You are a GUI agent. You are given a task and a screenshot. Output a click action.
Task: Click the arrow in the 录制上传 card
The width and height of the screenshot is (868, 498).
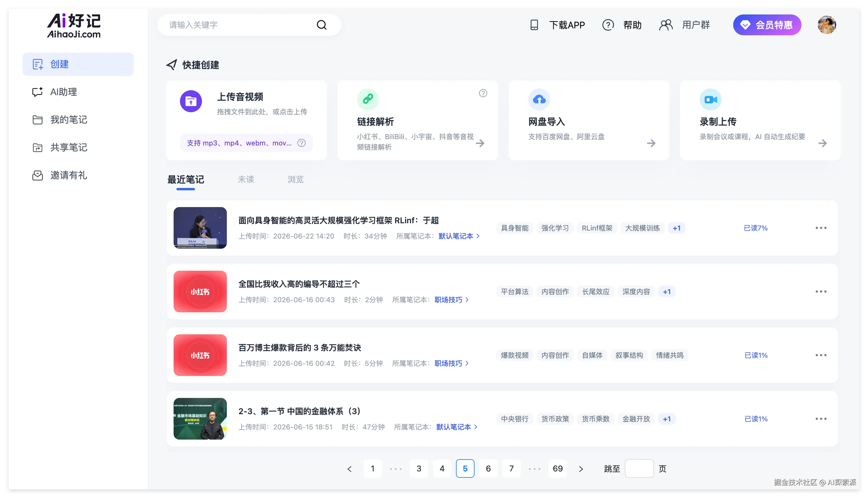pyautogui.click(x=822, y=143)
